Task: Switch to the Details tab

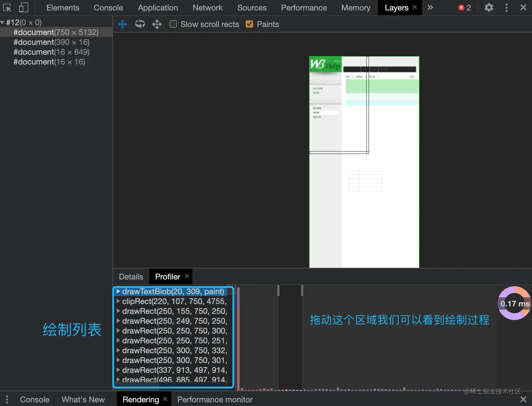Action: [x=131, y=277]
